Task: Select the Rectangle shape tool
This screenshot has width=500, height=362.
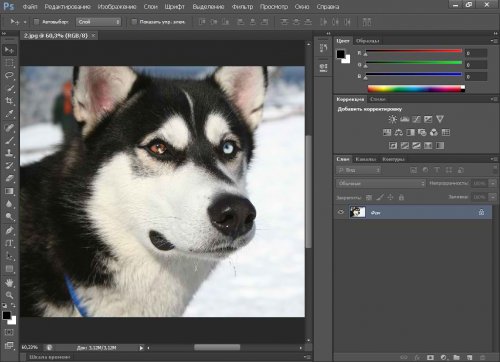Action: pos(9,269)
